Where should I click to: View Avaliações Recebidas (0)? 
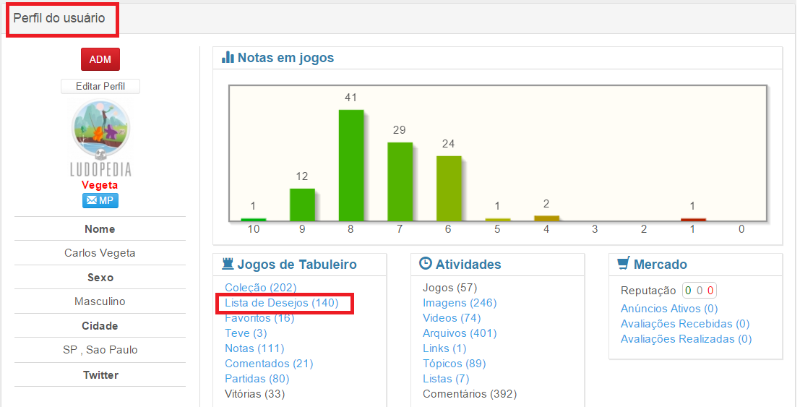tap(685, 324)
